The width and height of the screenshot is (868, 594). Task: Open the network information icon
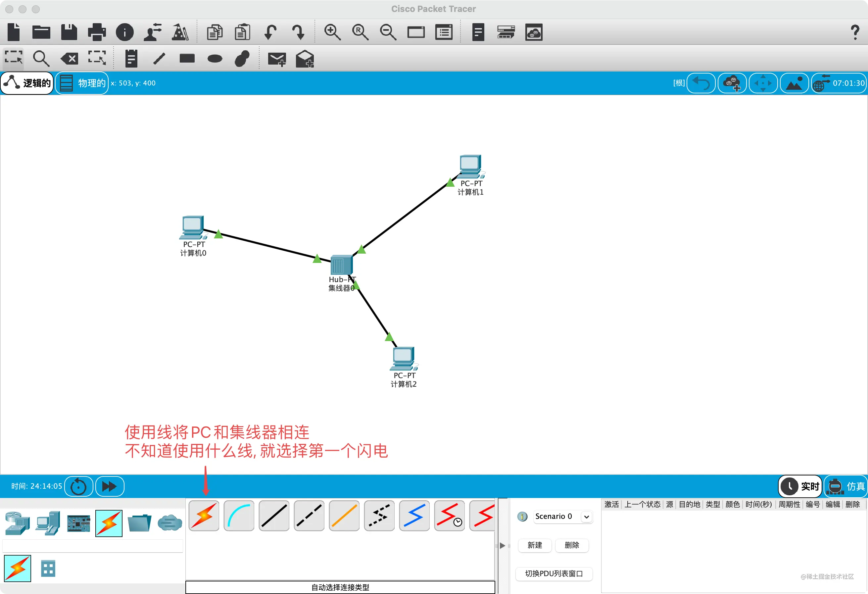(125, 32)
